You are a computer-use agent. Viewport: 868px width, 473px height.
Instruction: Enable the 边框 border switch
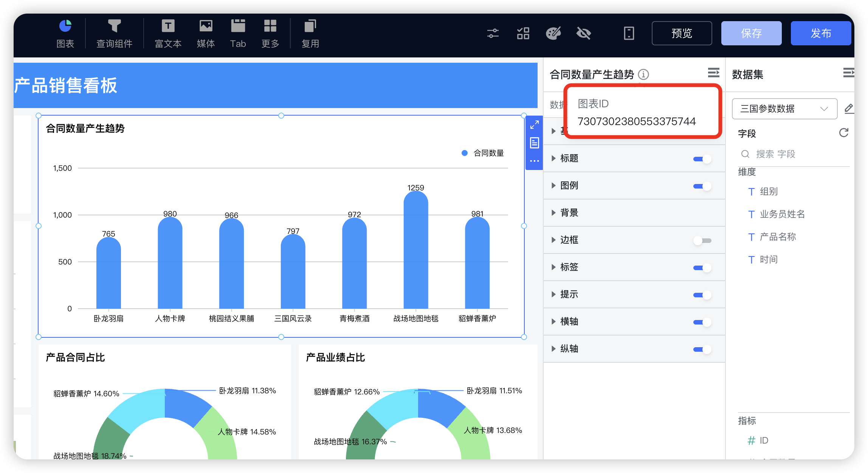[x=702, y=240]
